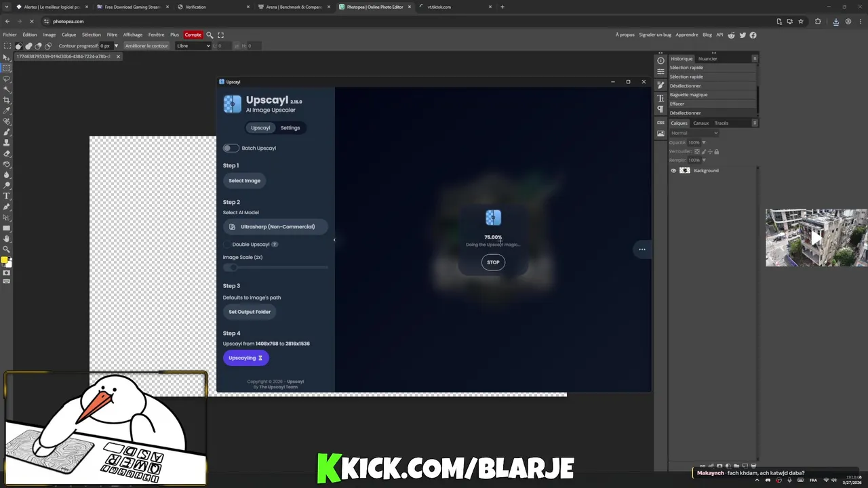The image size is (868, 488).
Task: Select the Crop tool
Action: 7,100
